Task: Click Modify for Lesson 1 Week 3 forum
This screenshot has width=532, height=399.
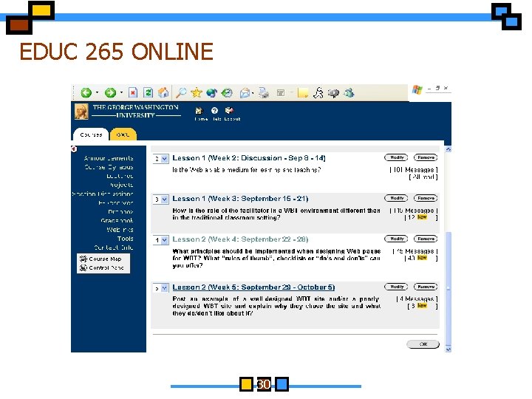Action: pyautogui.click(x=396, y=198)
